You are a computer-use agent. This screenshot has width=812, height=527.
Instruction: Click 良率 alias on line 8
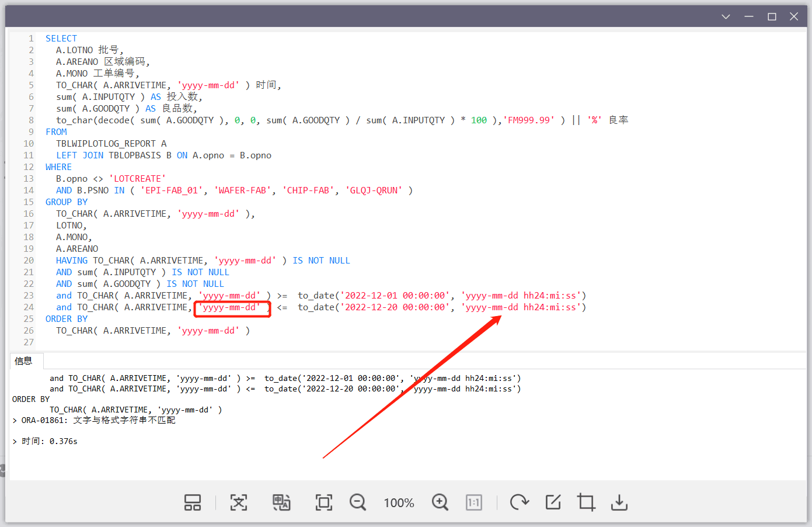pos(618,120)
